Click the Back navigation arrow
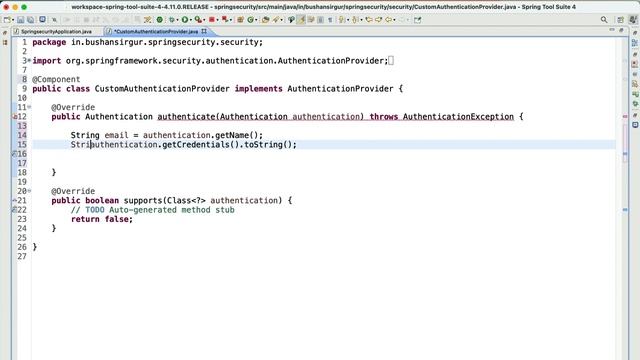 point(388,20)
